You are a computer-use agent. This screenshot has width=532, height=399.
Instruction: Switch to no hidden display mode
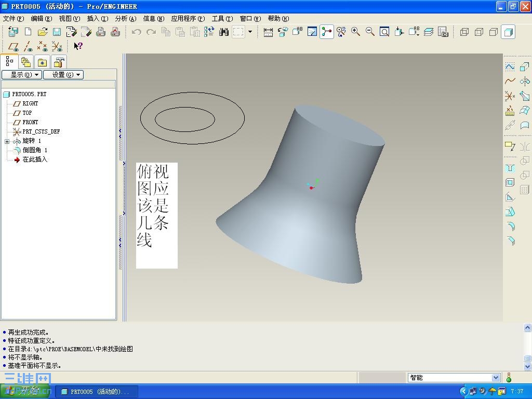[x=494, y=32]
